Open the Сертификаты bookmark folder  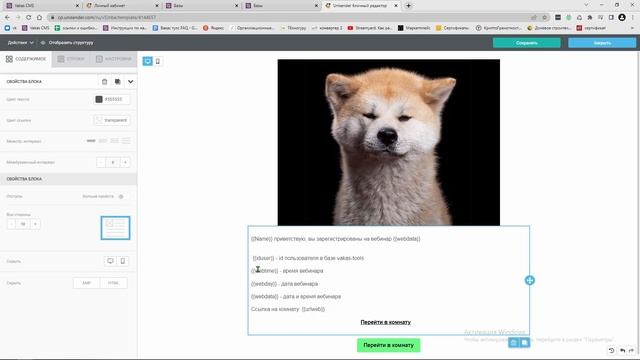(452, 28)
